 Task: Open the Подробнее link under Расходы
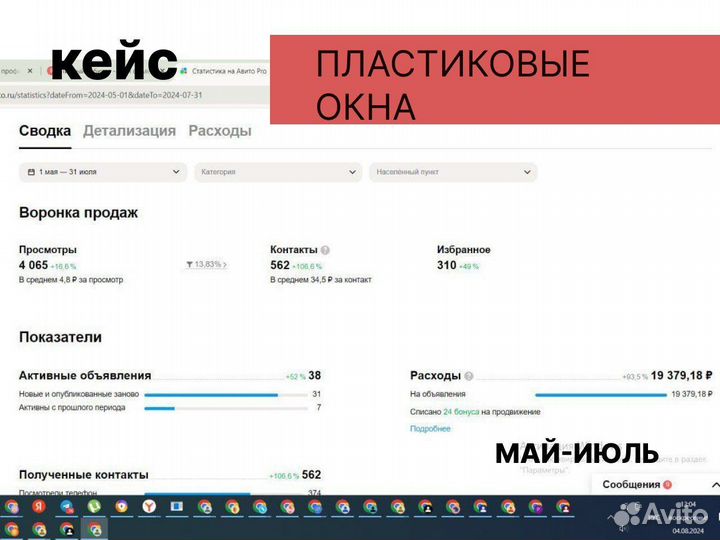pyautogui.click(x=430, y=429)
